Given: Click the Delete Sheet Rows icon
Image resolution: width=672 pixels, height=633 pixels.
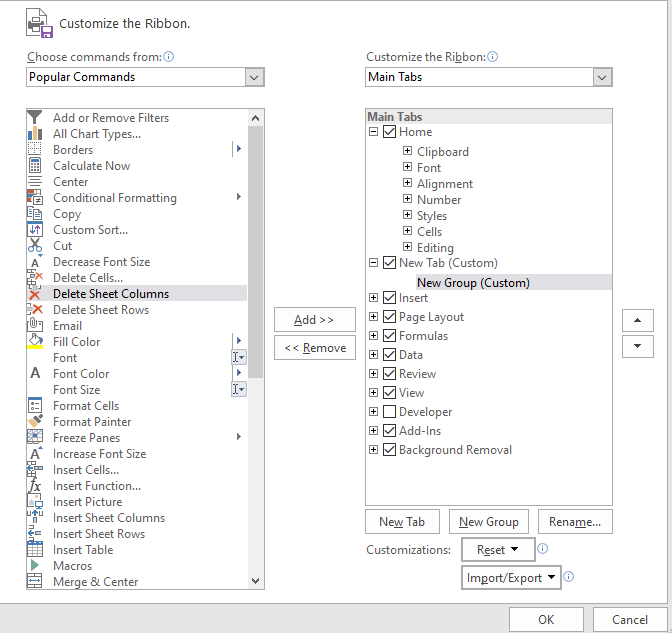Looking at the screenshot, I should coord(35,309).
